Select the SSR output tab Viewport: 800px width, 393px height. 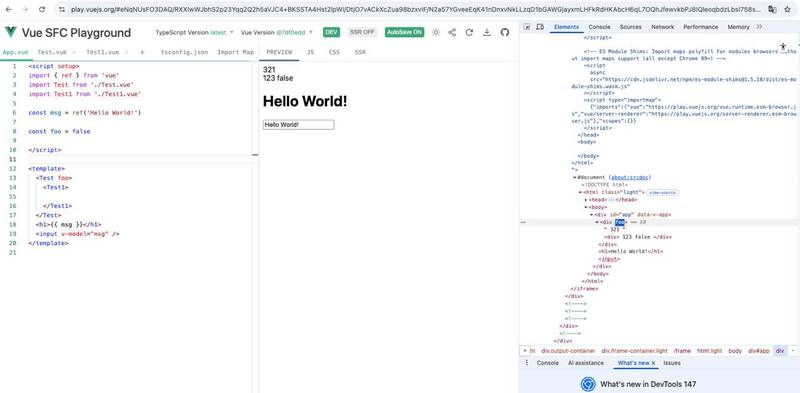point(360,52)
